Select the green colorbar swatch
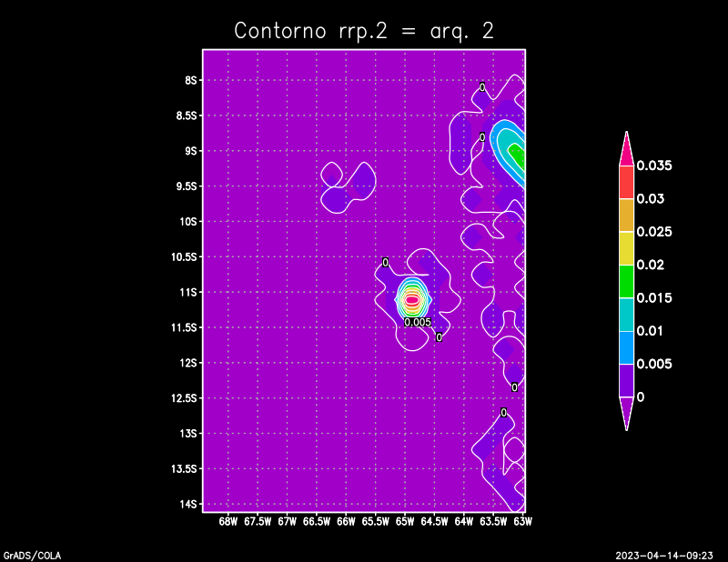728x562 pixels. 626,281
